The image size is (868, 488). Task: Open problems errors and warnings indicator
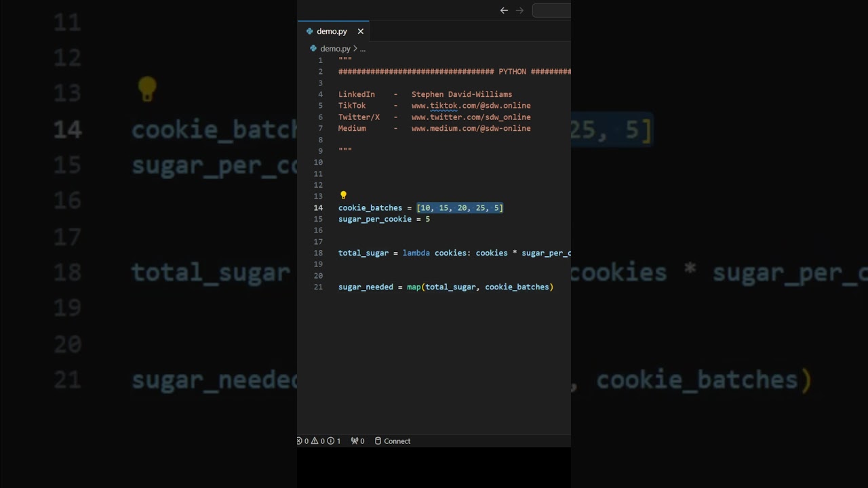coord(319,441)
